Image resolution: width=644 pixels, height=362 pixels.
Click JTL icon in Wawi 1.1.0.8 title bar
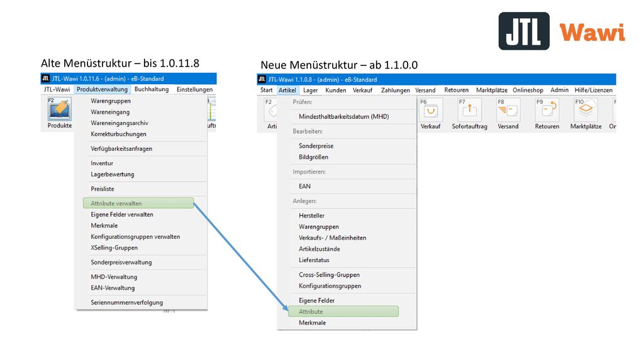262,79
